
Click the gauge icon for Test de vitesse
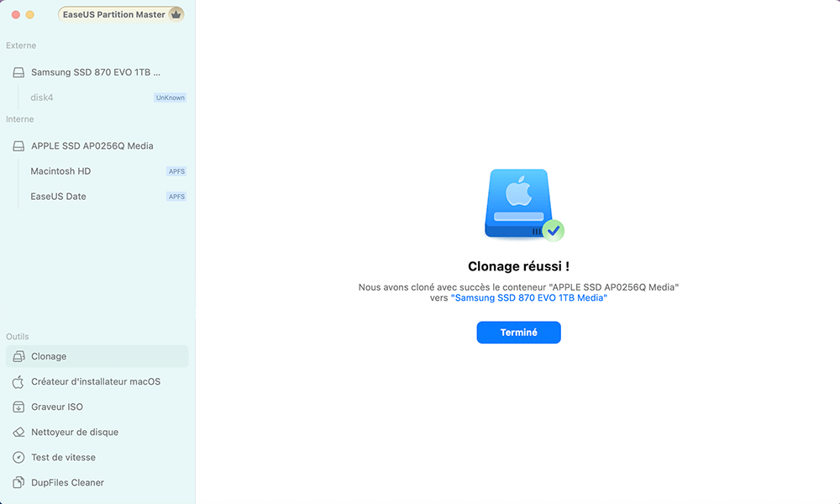18,458
